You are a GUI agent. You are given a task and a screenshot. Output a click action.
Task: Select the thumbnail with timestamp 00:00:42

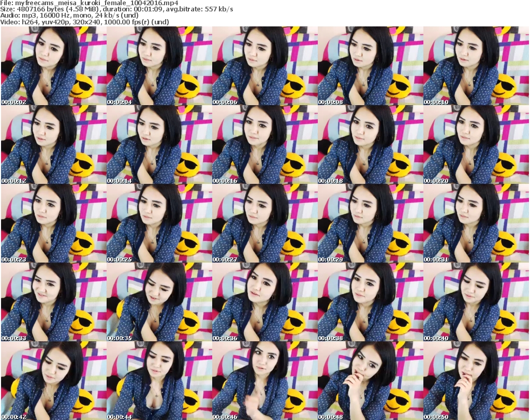pyautogui.click(x=54, y=381)
